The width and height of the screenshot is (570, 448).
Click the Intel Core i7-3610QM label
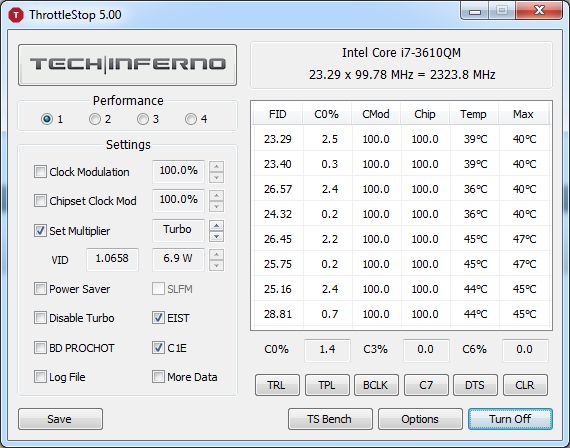point(401,53)
